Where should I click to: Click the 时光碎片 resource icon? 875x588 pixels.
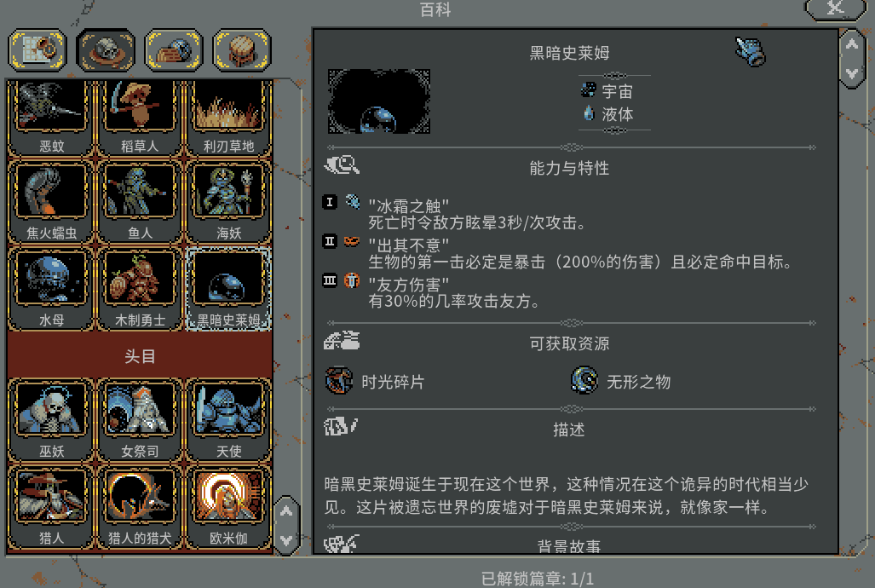pos(339,381)
